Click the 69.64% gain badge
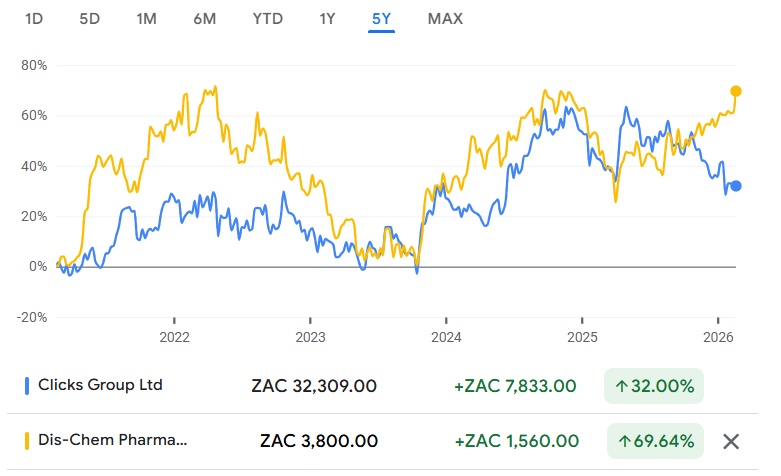This screenshot has height=476, width=781. tap(654, 441)
